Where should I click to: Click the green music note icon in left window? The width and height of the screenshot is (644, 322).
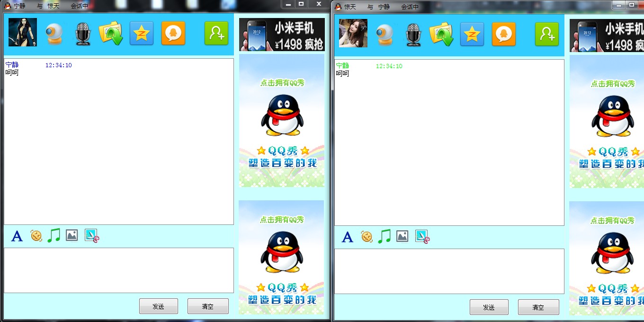pos(54,235)
